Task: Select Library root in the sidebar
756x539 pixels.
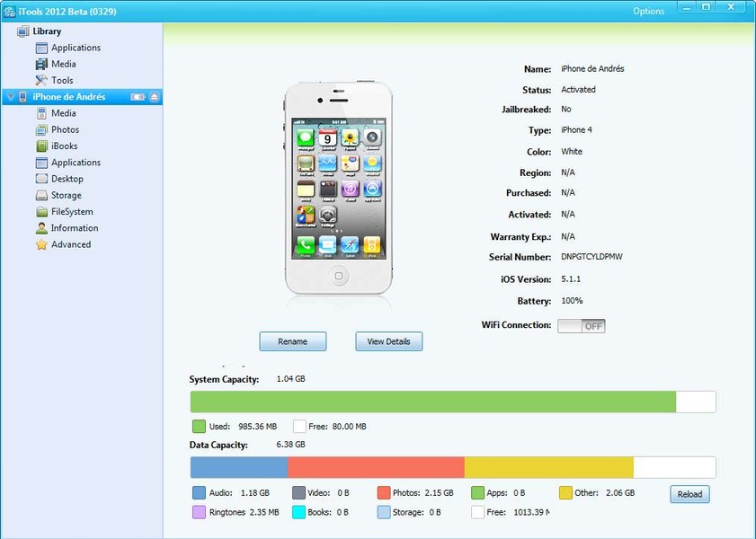Action: (x=47, y=31)
